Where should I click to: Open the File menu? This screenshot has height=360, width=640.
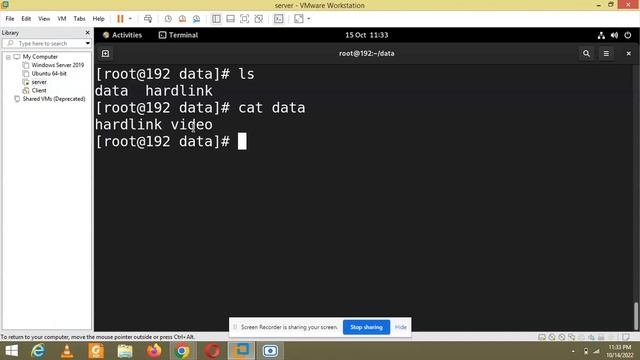coord(10,19)
